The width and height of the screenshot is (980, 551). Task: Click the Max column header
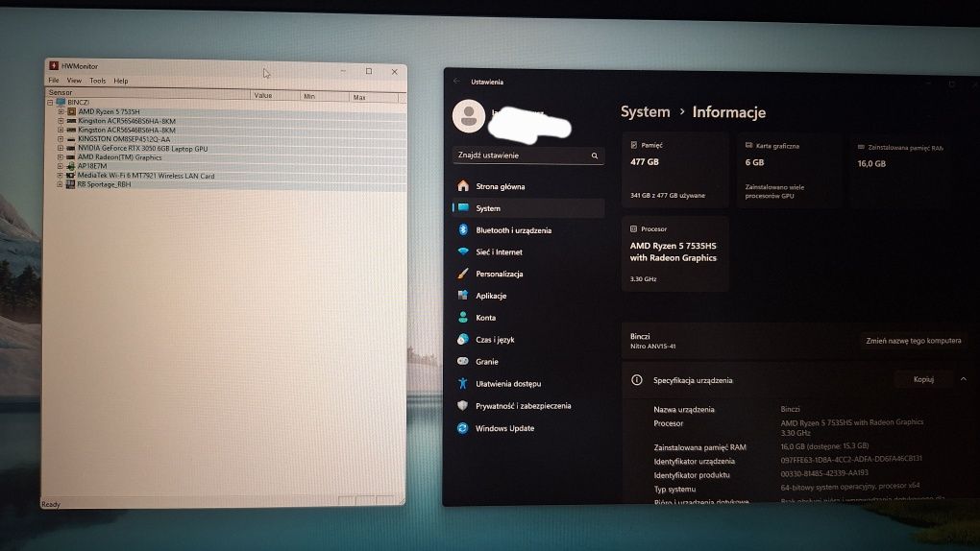point(374,97)
